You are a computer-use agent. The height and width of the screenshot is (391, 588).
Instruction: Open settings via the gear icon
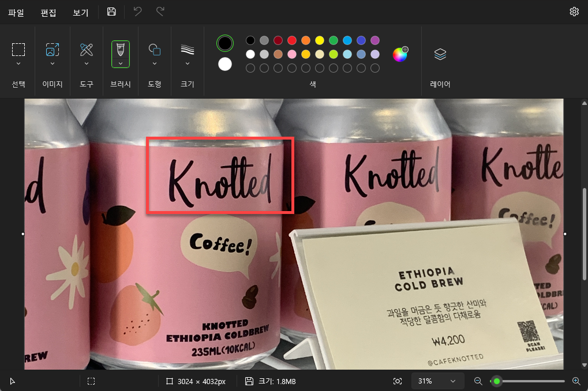tap(574, 12)
